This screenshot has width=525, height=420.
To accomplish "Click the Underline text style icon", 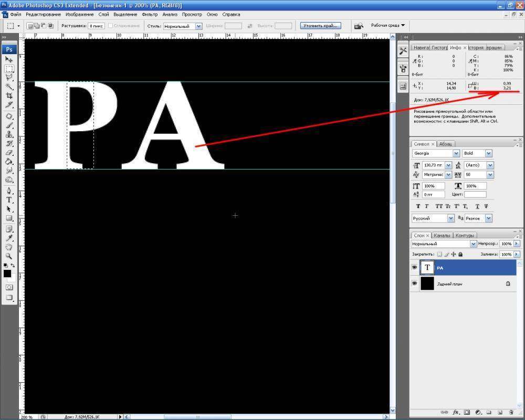I will point(477,206).
